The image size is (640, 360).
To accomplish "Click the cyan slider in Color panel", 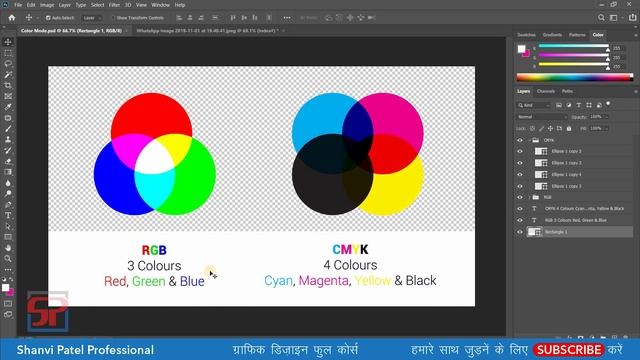I will point(573,46).
